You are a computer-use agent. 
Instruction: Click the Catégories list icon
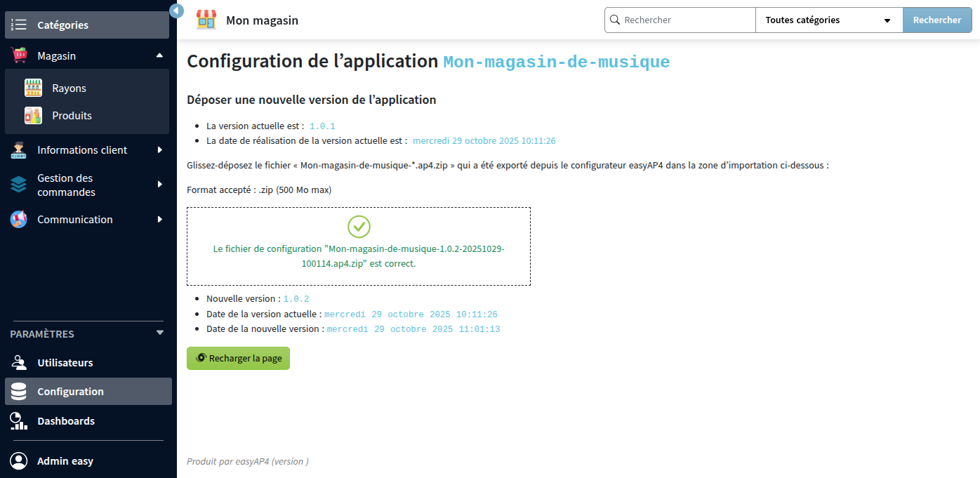(x=19, y=25)
